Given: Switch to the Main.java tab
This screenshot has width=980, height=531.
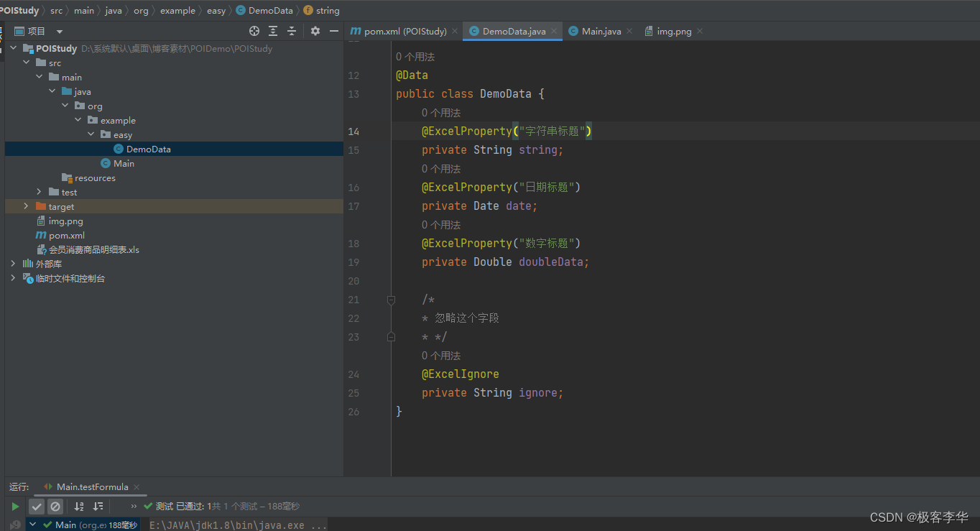Looking at the screenshot, I should coord(601,31).
